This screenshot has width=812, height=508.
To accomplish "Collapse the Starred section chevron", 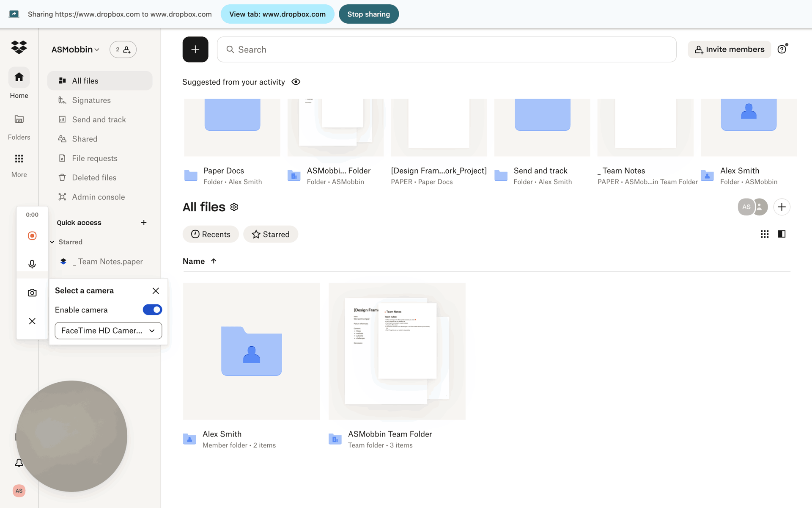I will point(52,242).
